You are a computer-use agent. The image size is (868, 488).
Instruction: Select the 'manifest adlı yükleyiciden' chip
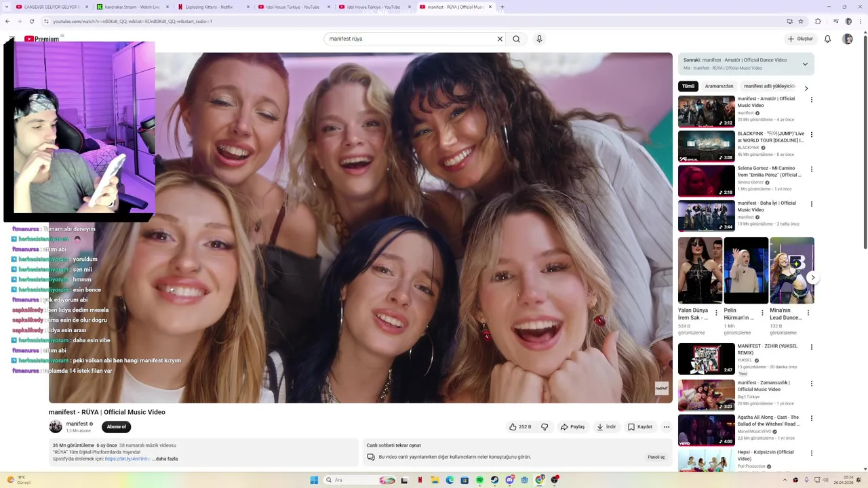[769, 86]
